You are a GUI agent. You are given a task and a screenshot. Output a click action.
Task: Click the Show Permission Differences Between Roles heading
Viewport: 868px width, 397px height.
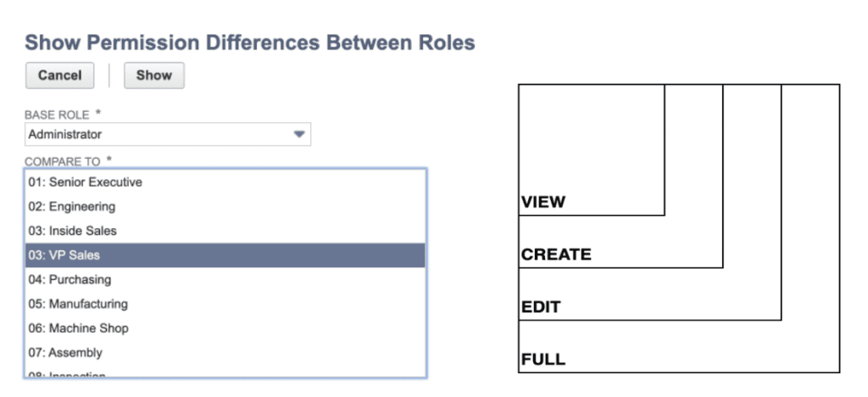pyautogui.click(x=250, y=42)
